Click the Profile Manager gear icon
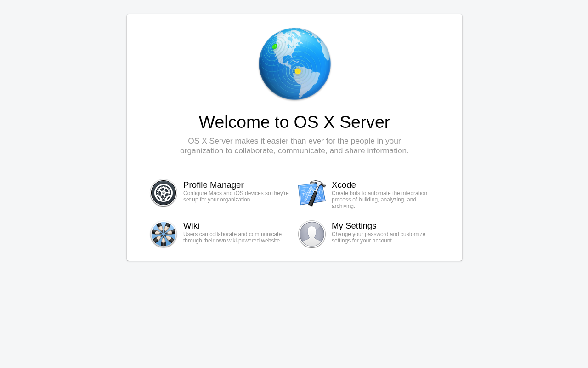588x368 pixels. tap(164, 193)
